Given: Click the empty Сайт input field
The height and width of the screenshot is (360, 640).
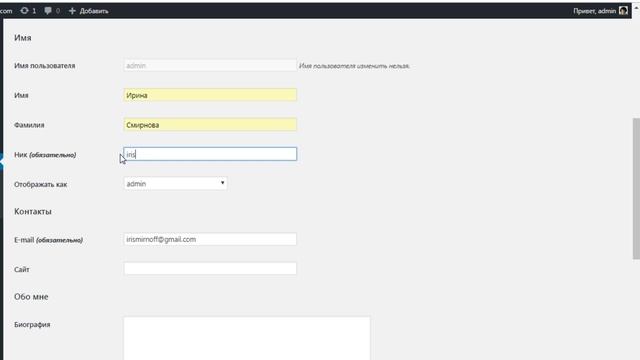Looking at the screenshot, I should tap(210, 269).
